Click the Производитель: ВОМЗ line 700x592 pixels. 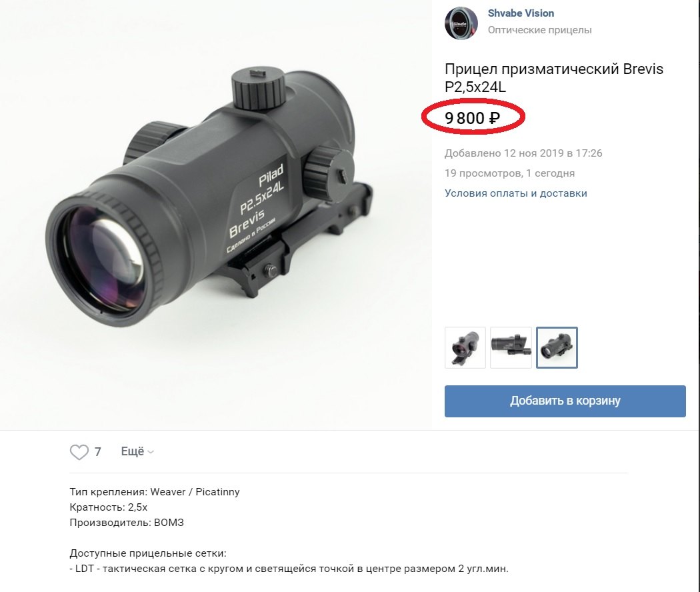point(127,523)
